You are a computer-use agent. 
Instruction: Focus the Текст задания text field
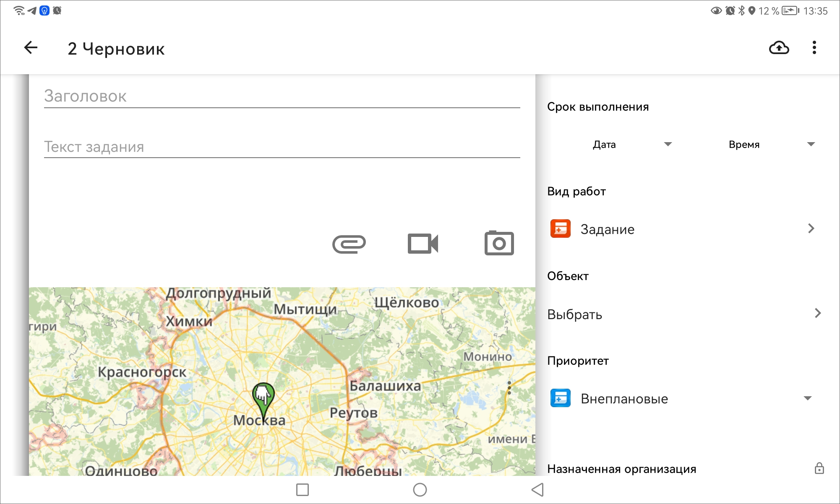pyautogui.click(x=281, y=147)
